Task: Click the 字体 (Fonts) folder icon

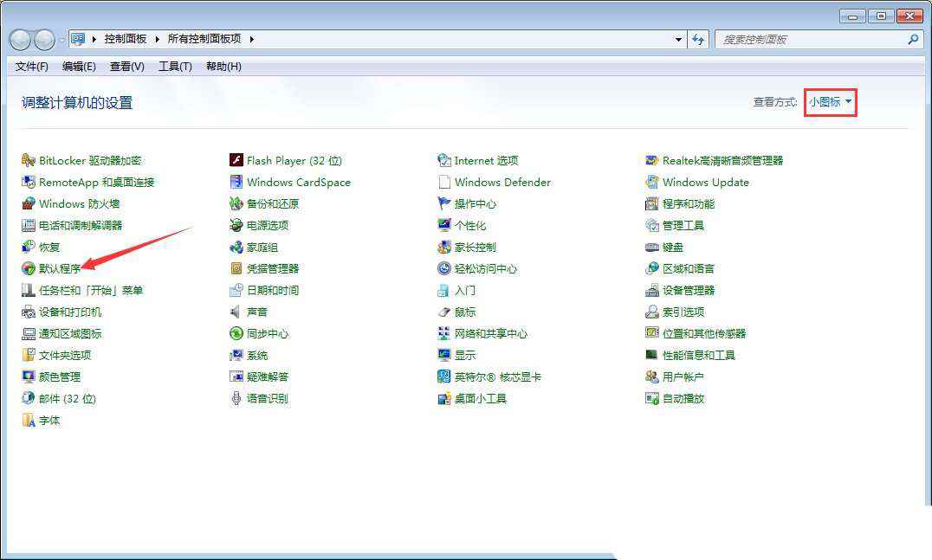Action: [x=29, y=421]
